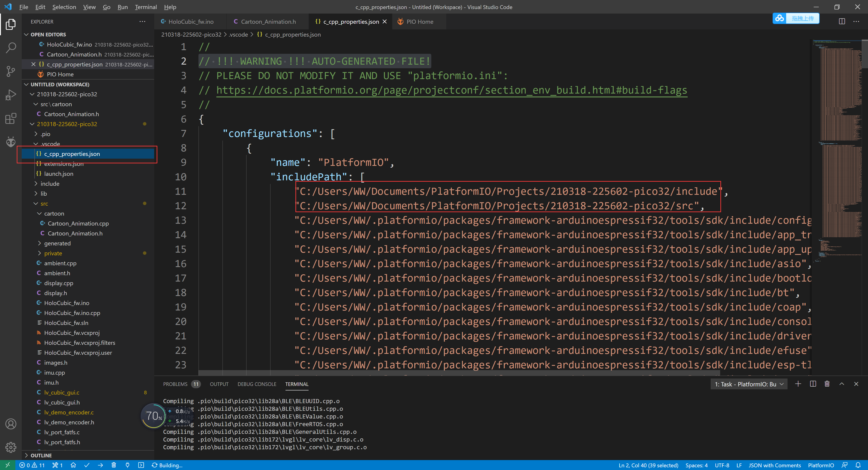Open the PlatformIO alien icon view
The height and width of the screenshot is (470, 868).
[11, 142]
